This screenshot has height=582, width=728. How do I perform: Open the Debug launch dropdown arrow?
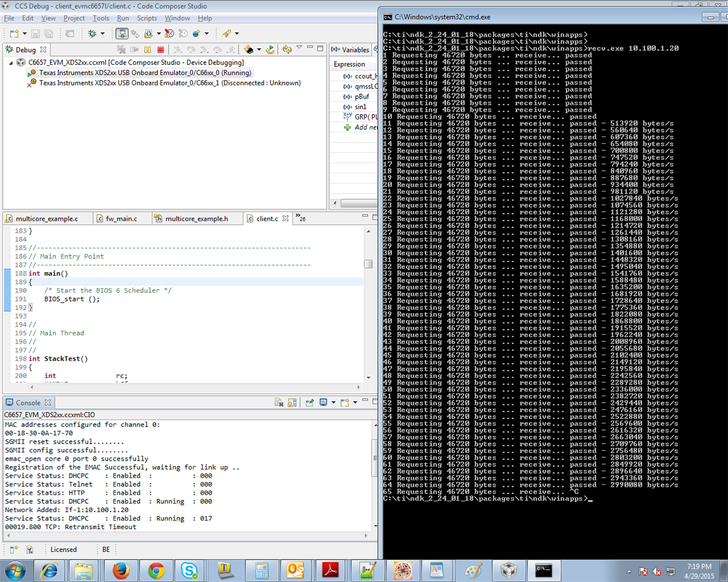(102, 34)
